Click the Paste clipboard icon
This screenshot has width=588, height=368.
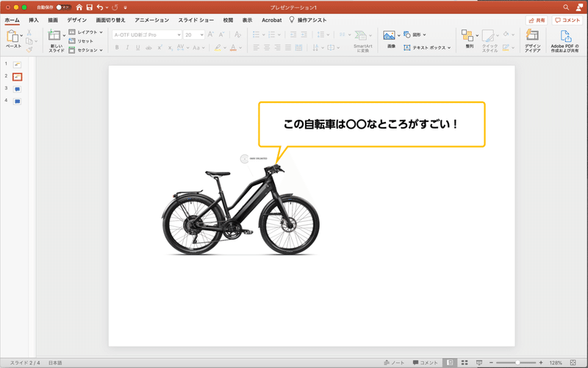pos(12,36)
